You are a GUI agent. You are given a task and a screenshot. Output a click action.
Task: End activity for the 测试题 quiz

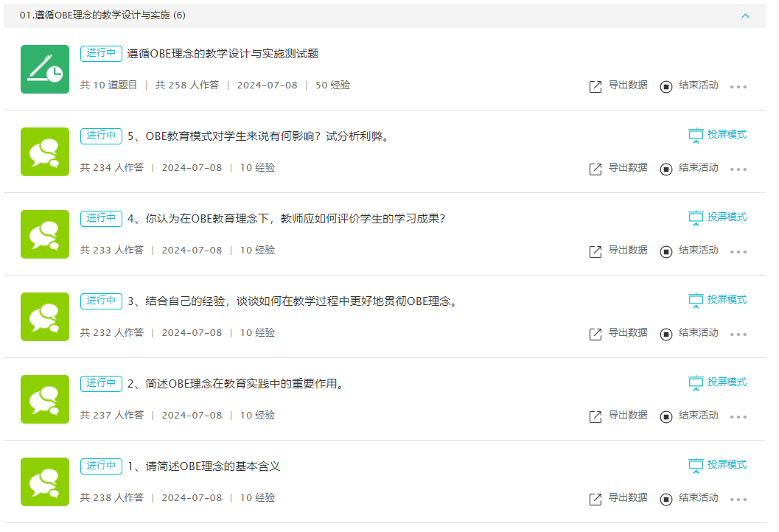click(689, 85)
